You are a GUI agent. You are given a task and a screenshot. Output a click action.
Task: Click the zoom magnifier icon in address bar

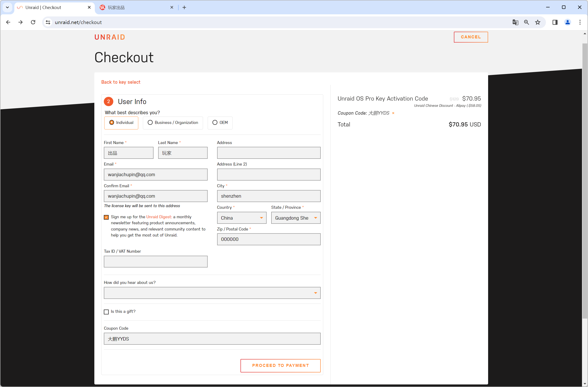tap(526, 22)
